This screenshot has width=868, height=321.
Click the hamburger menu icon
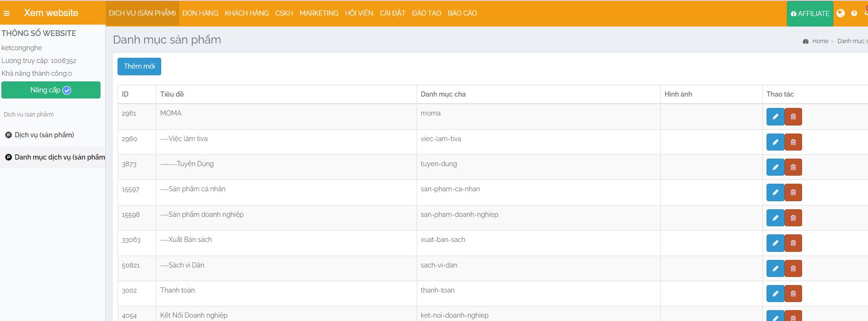coord(7,13)
